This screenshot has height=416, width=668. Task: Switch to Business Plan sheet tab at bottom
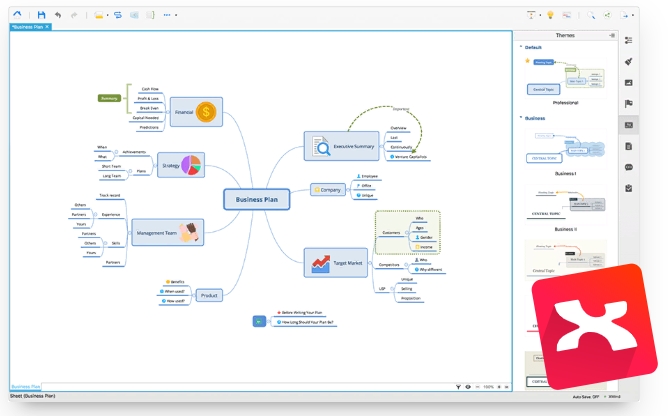pyautogui.click(x=26, y=387)
